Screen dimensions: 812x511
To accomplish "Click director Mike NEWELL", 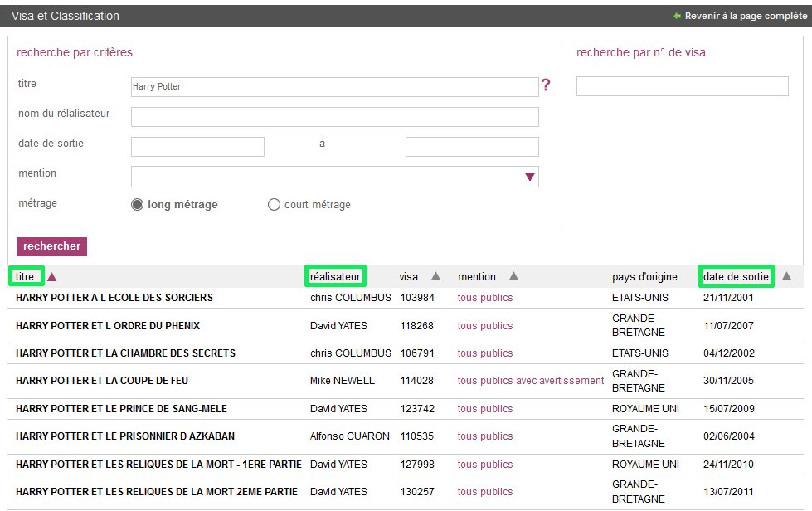I will pos(343,381).
